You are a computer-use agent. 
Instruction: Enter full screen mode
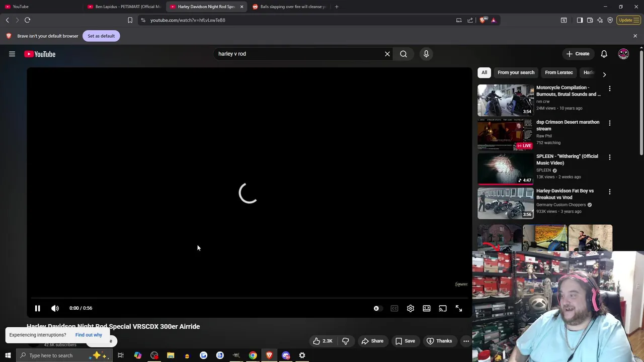point(459,308)
